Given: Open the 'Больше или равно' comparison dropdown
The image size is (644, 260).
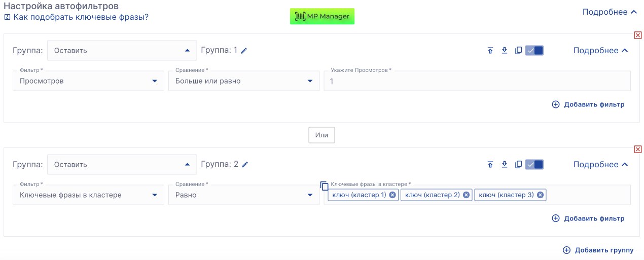Looking at the screenshot, I should pos(243,81).
